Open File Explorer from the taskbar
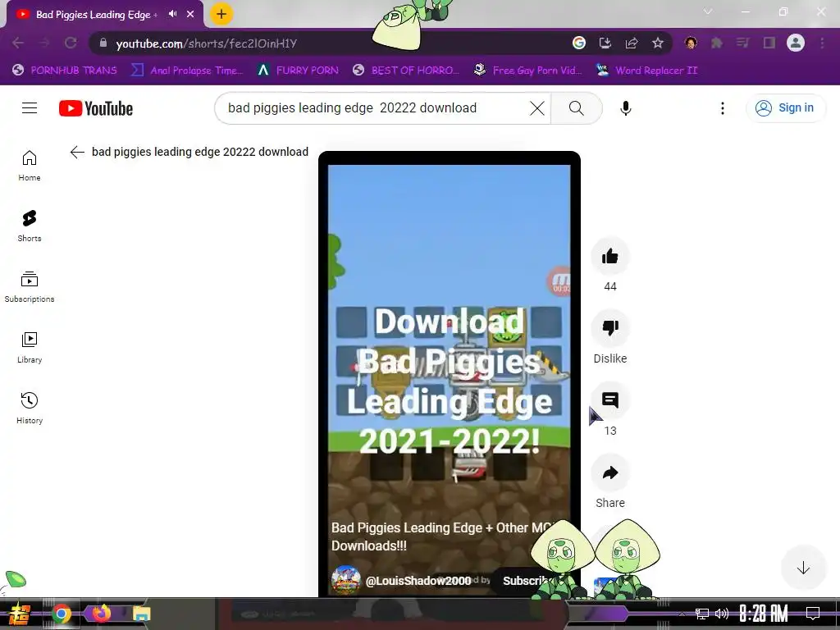 141,614
